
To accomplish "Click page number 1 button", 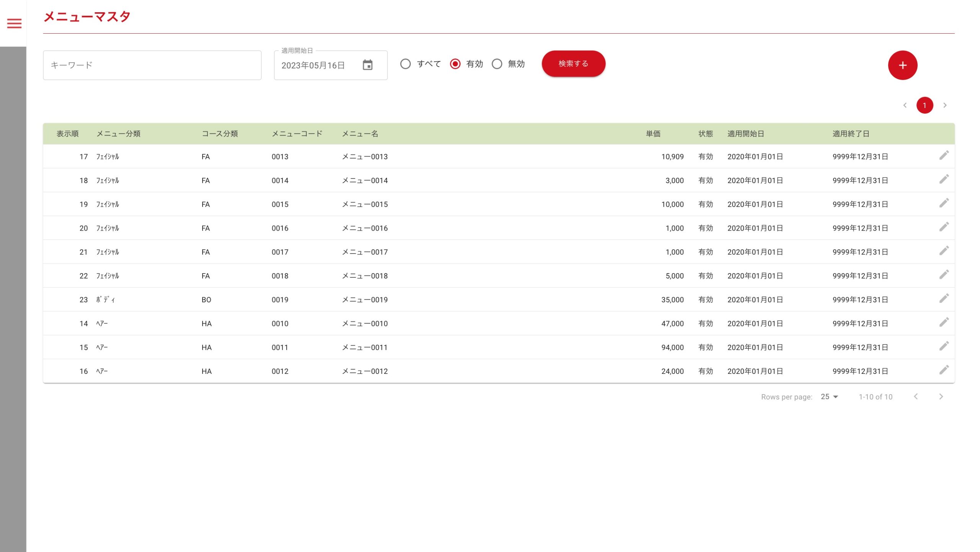I will click(924, 105).
